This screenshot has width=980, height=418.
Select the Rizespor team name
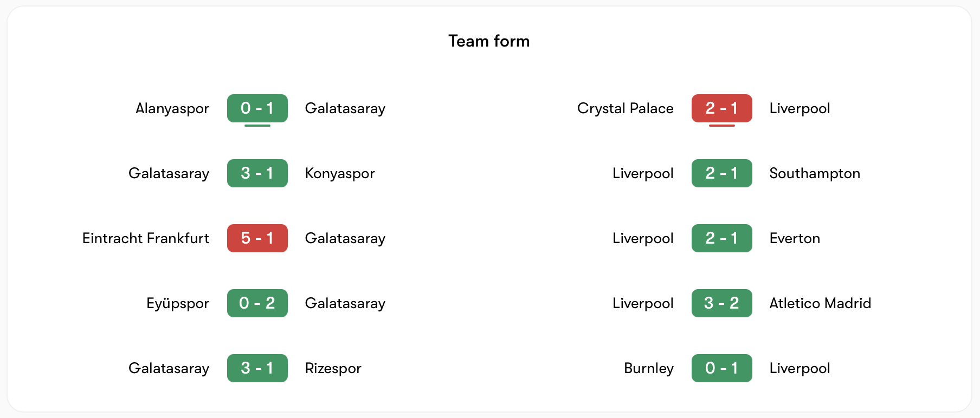click(333, 368)
